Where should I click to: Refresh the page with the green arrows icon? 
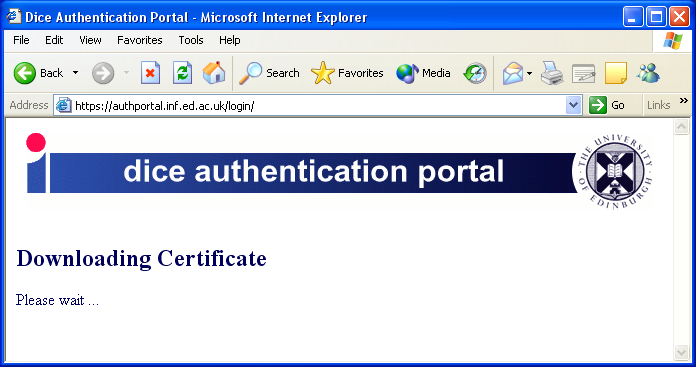point(182,73)
